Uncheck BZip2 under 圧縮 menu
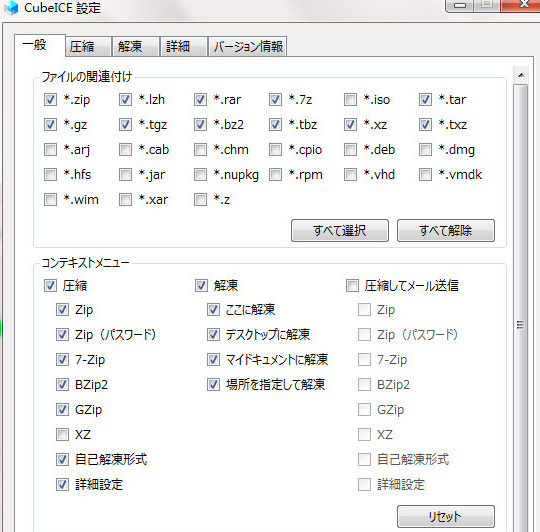Viewport: 540px width, 532px height. [x=62, y=384]
